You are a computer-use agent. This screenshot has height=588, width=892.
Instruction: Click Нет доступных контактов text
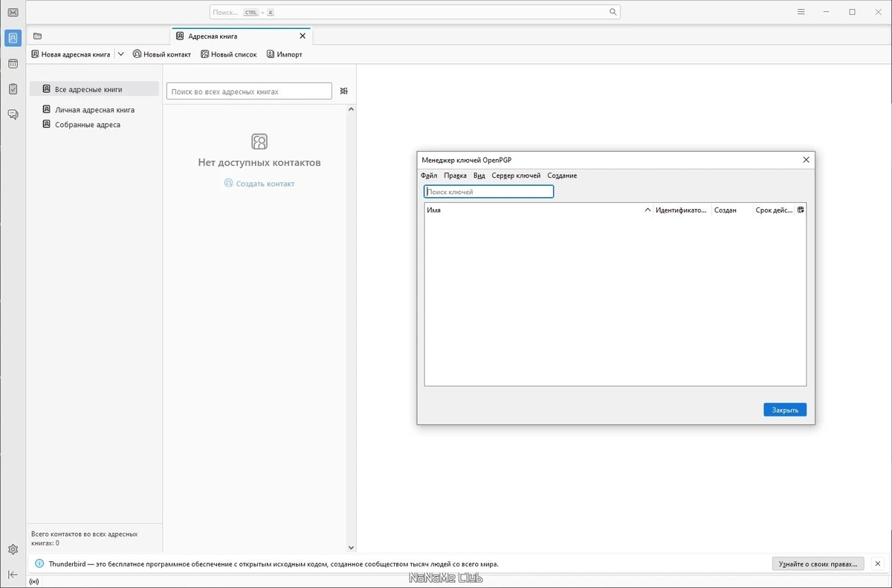click(x=259, y=162)
